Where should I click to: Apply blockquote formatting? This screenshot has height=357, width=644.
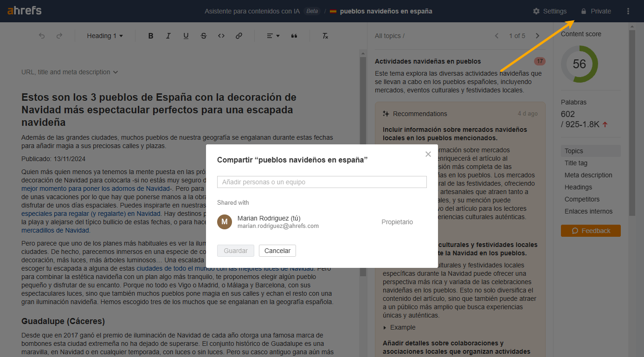[294, 36]
